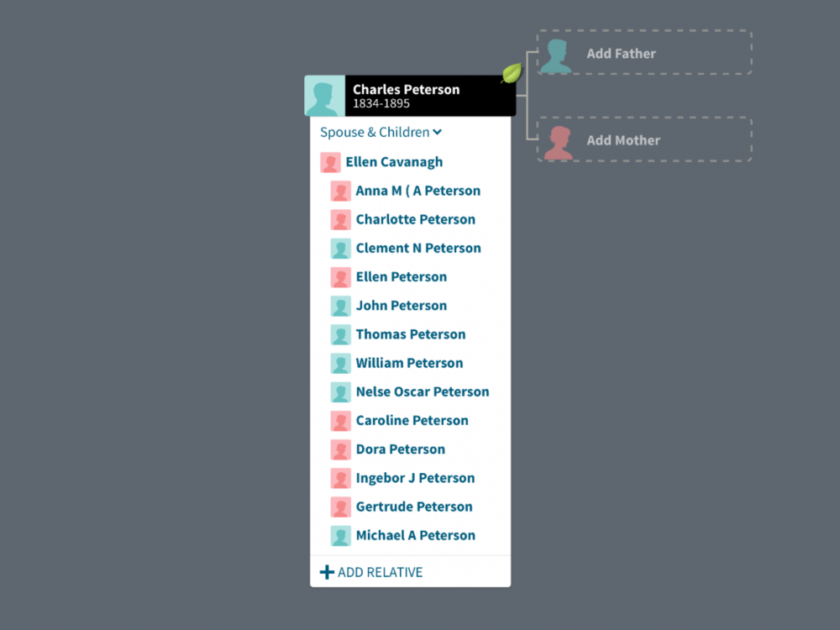The height and width of the screenshot is (630, 840).
Task: Click the Add Mother silhouette icon
Action: pos(558,141)
